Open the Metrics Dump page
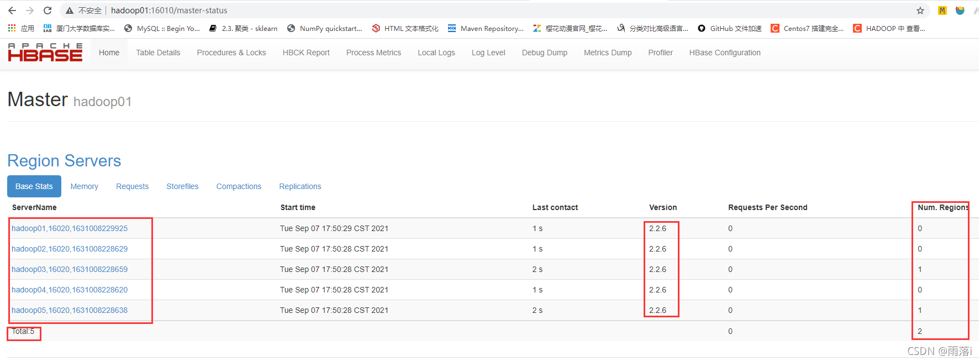 coord(608,53)
